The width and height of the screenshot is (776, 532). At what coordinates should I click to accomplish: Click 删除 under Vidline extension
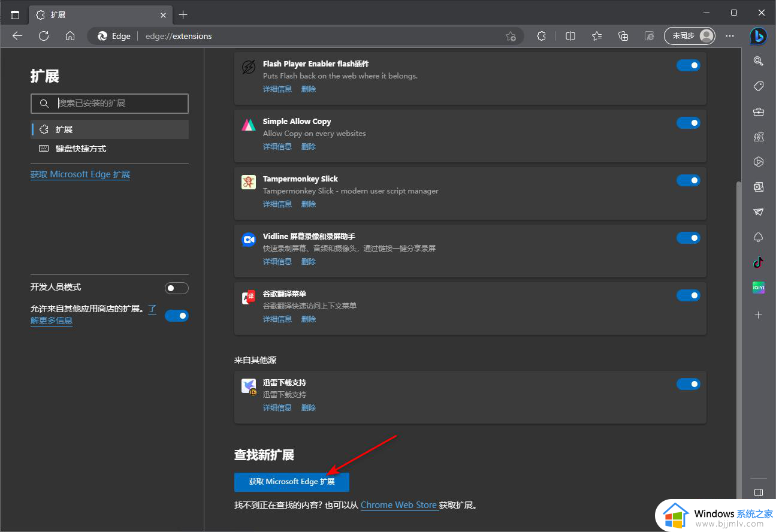pyautogui.click(x=309, y=262)
